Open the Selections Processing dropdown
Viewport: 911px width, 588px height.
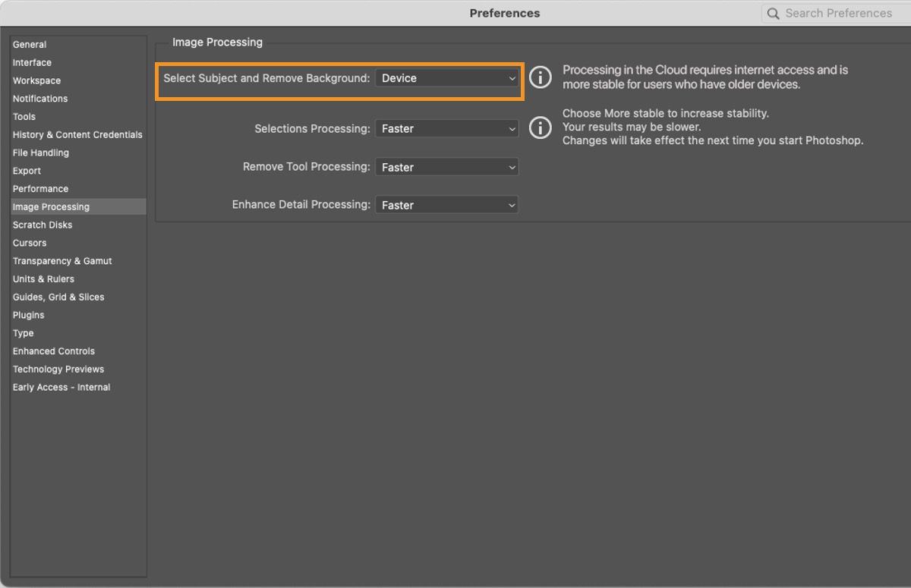(446, 128)
